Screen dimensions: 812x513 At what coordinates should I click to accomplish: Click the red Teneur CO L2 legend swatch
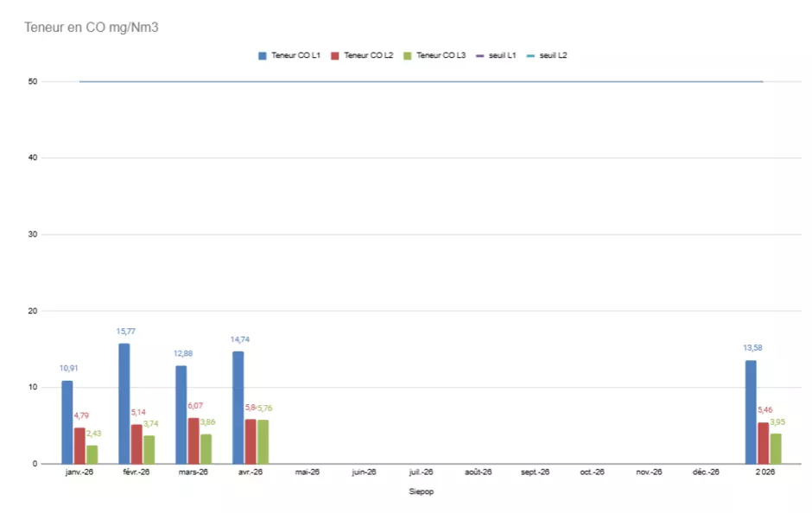[x=335, y=55]
